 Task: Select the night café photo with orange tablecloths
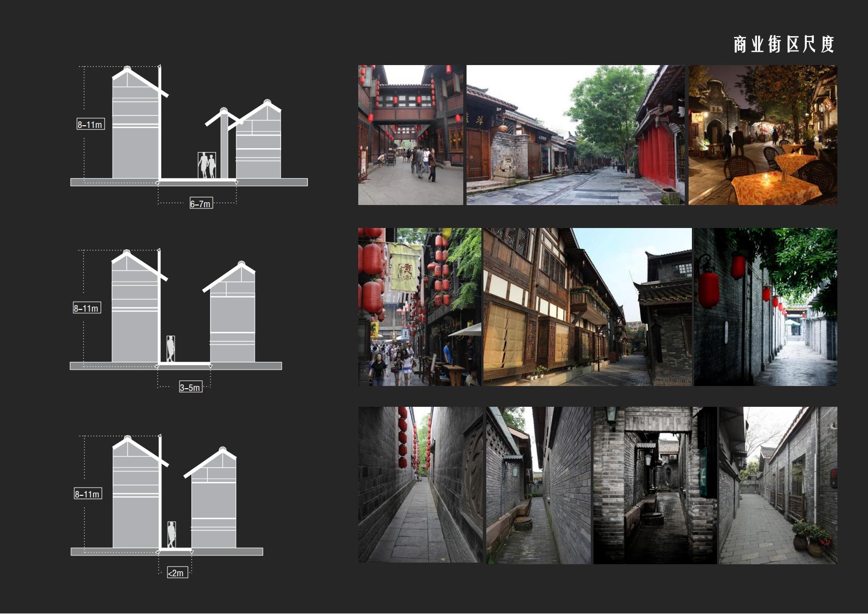click(762, 135)
